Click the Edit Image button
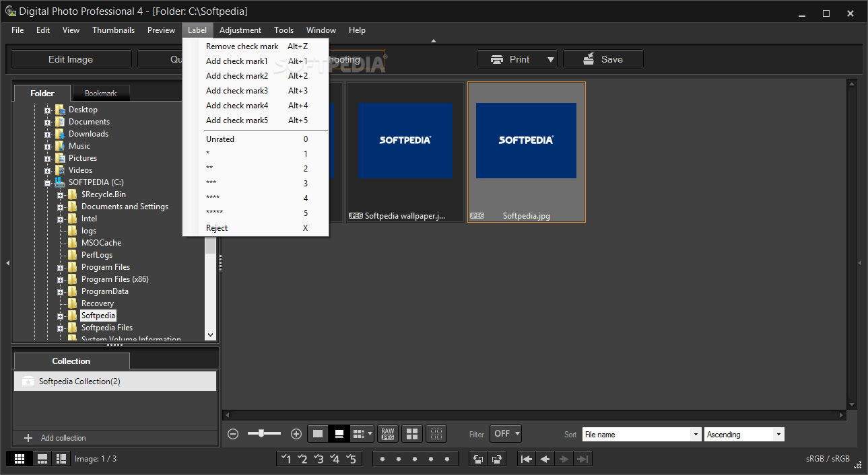The image size is (868, 475). [x=71, y=59]
